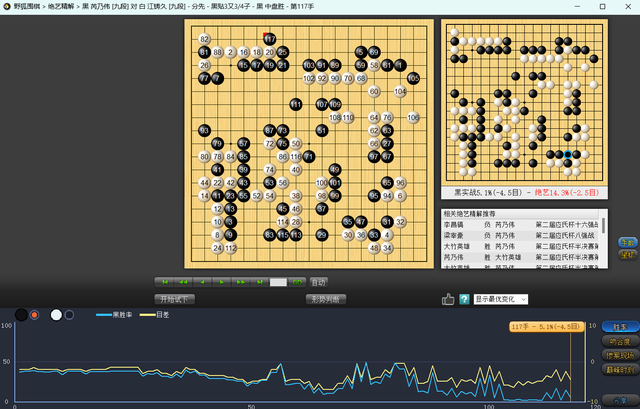Screen dimensions: 640x409
Task: Open the 李昌镐 负 芮乃伟 game record
Action: click(x=520, y=226)
